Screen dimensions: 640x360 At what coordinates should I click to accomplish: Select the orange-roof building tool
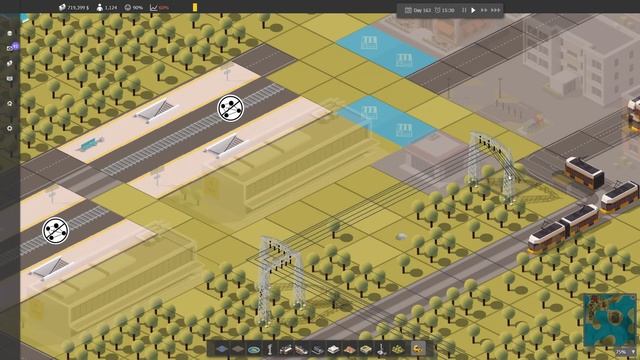coord(349,349)
